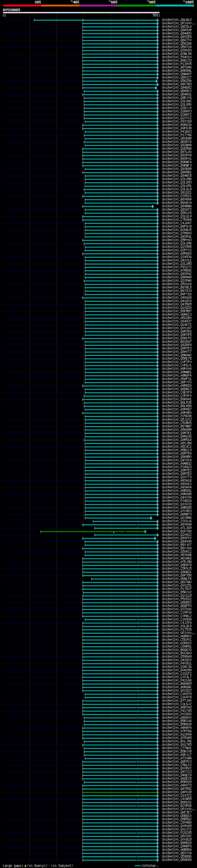Click the green alignment bar for UniRef100_Q4PG39
Image resolution: width=197 pixels, height=868 pixels.
120,792
